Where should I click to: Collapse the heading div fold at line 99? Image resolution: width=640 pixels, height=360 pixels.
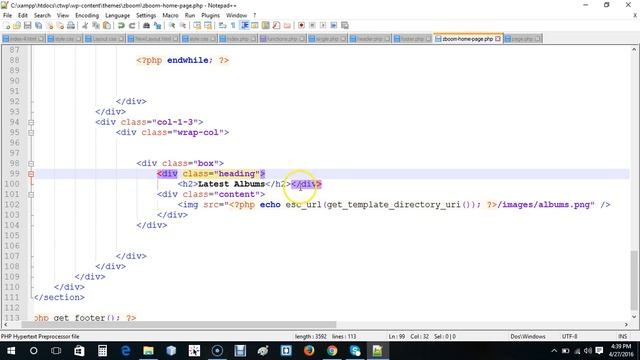point(31,174)
